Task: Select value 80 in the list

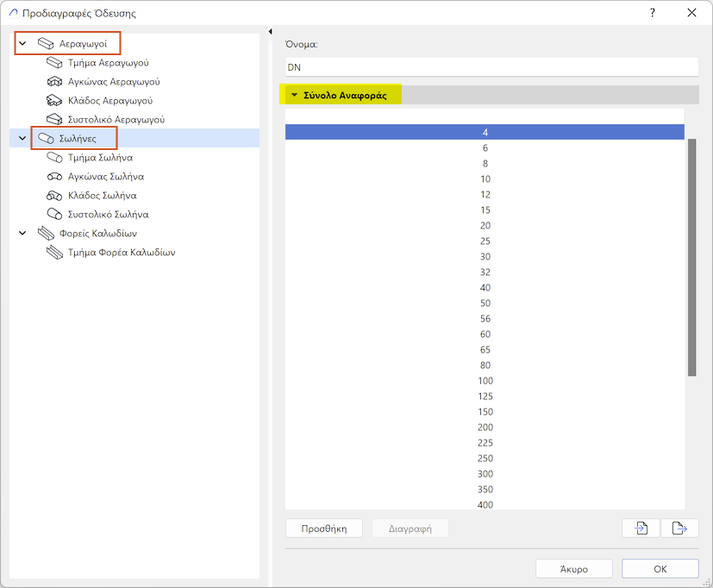Action: tap(485, 366)
